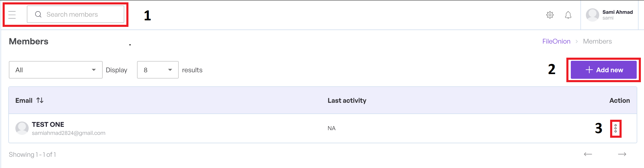Open the results count dropdown showing 8

coord(158,70)
